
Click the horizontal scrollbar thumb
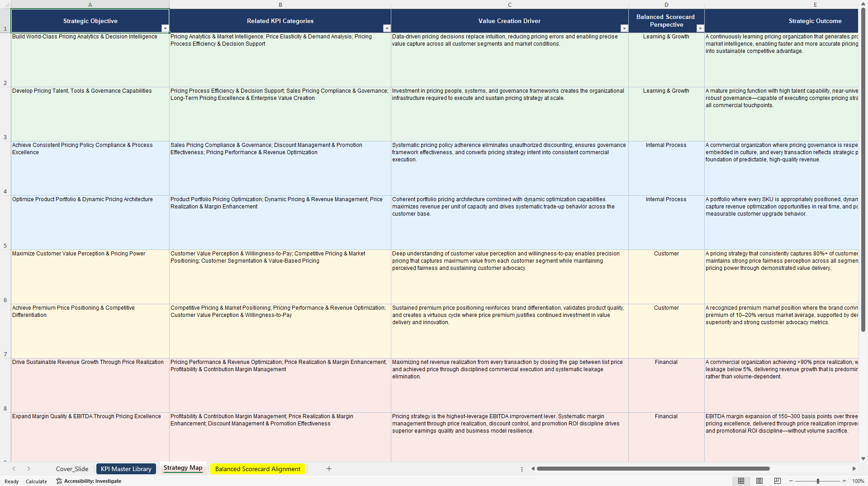tap(653, 469)
